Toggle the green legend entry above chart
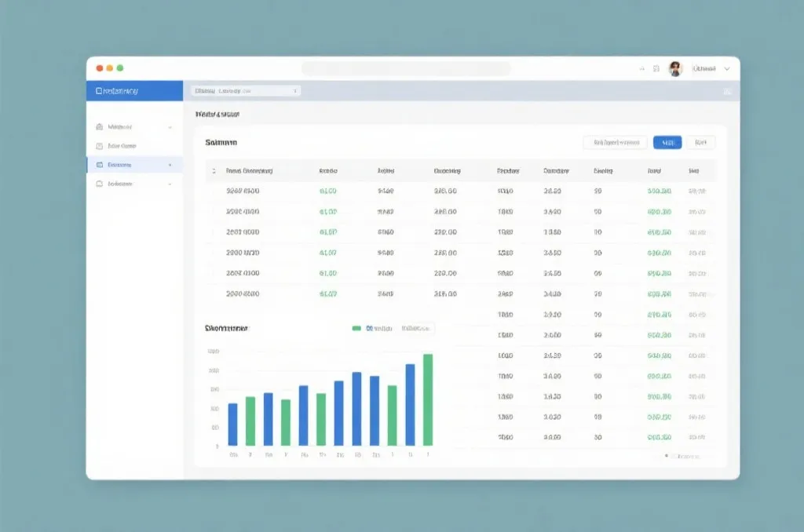 click(x=372, y=328)
